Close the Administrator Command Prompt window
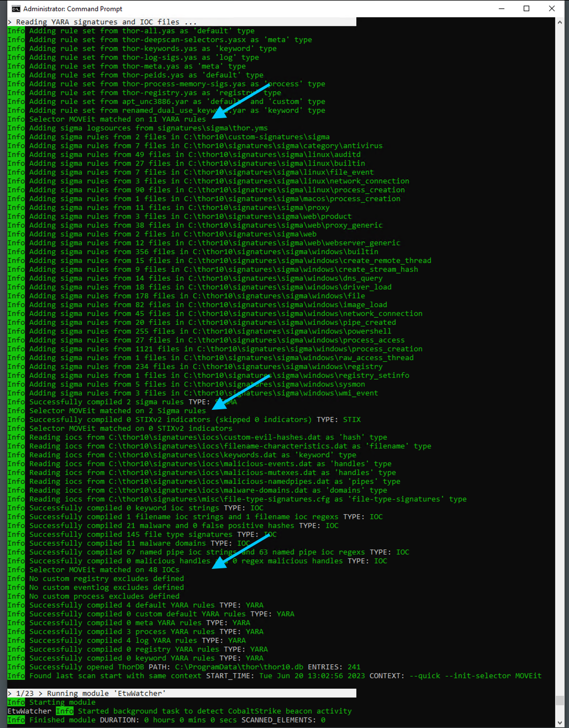Screen dimensions: 569x728 (x=551, y=9)
